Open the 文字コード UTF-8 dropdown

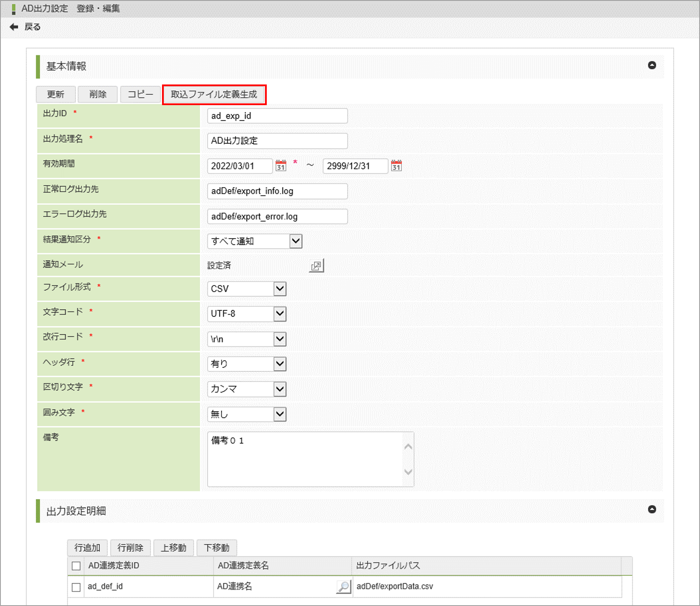point(247,314)
